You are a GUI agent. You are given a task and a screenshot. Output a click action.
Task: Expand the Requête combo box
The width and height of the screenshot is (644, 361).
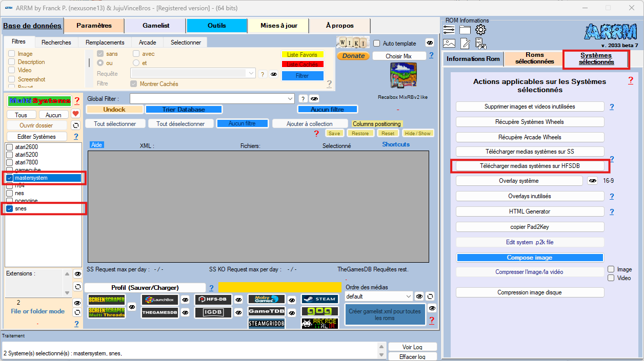[251, 74]
